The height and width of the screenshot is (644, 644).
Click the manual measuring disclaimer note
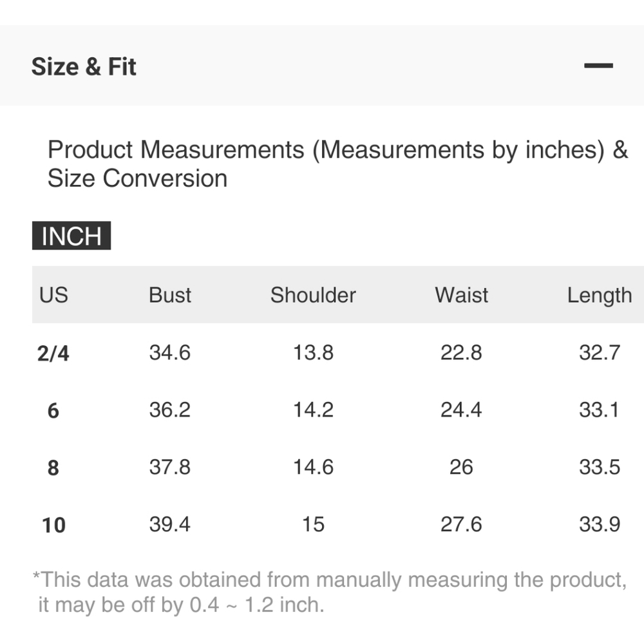click(x=330, y=592)
